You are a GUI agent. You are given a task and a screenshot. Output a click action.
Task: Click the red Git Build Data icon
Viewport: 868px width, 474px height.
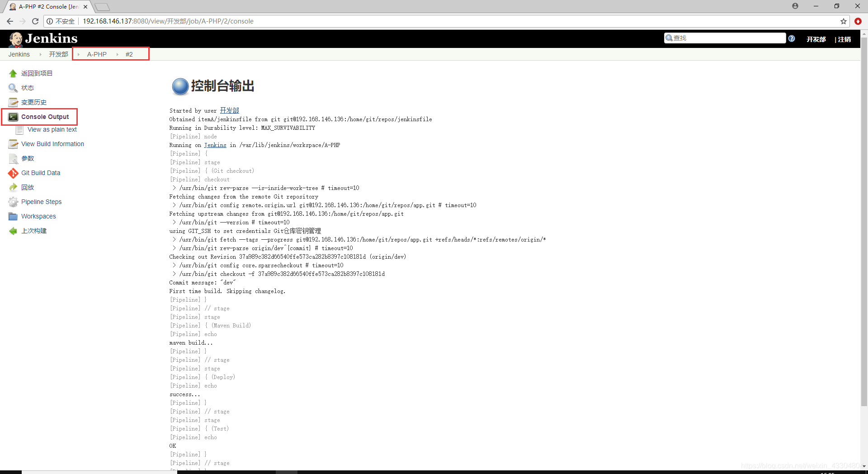(x=13, y=173)
